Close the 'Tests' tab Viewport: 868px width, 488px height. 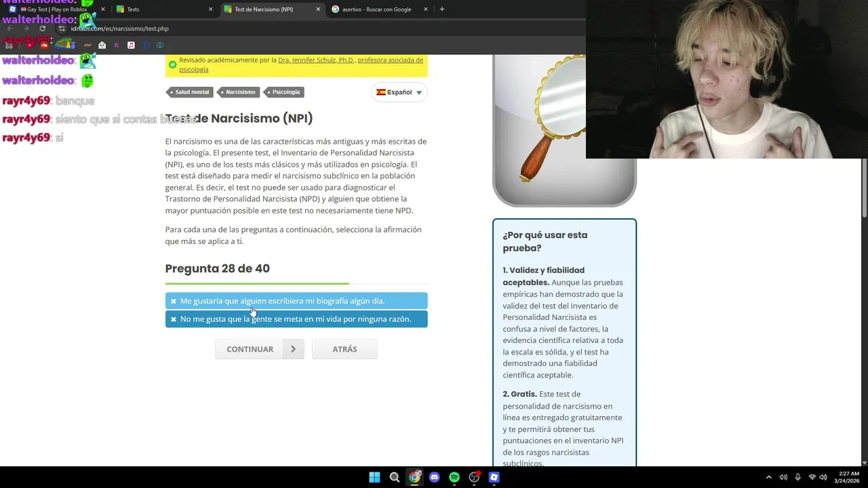click(210, 9)
